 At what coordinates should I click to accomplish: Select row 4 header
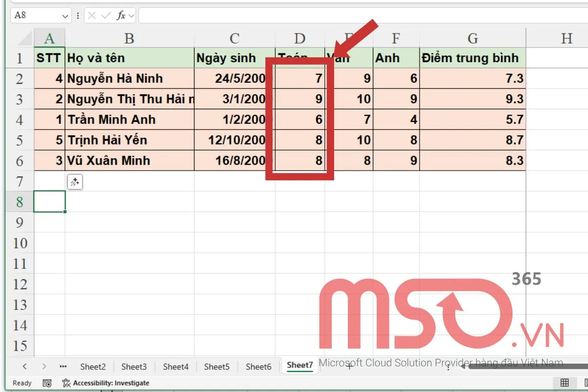pyautogui.click(x=20, y=120)
